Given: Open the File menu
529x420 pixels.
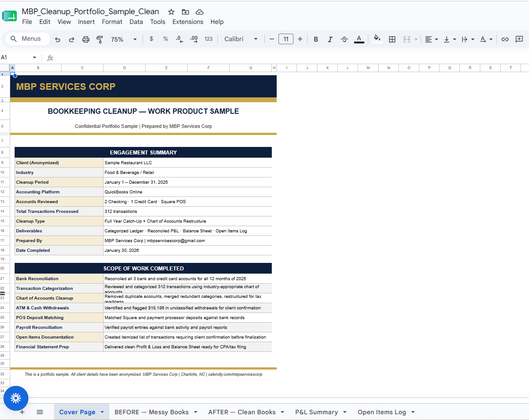Looking at the screenshot, I should tap(27, 22).
